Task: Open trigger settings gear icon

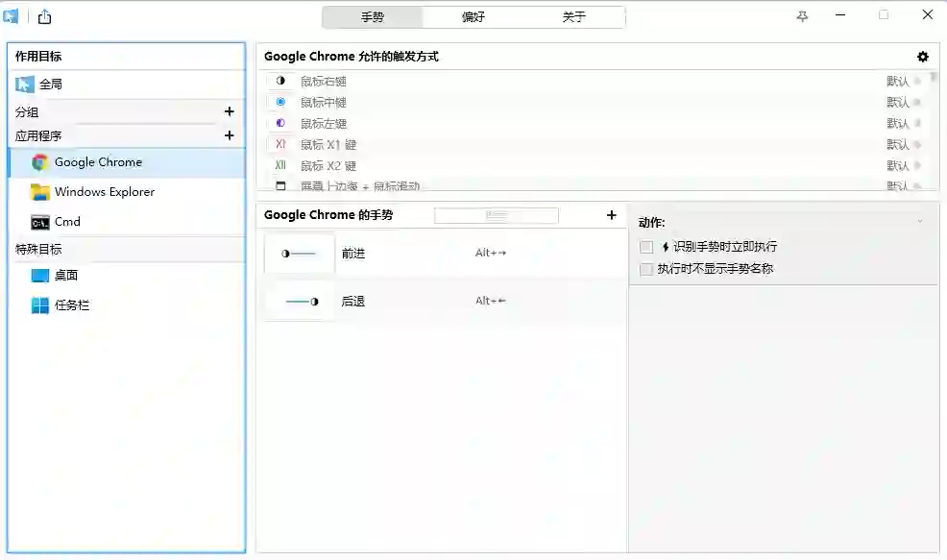Action: [922, 57]
